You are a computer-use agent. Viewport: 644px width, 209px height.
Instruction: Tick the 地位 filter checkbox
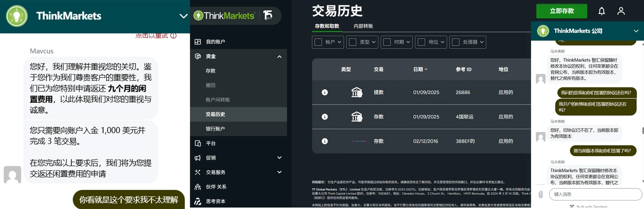click(421, 42)
